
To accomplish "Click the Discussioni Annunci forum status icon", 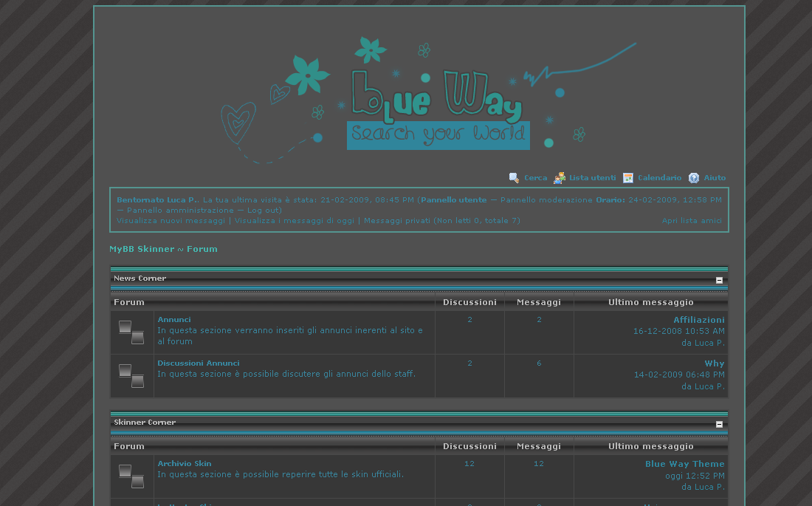I will 131,376.
